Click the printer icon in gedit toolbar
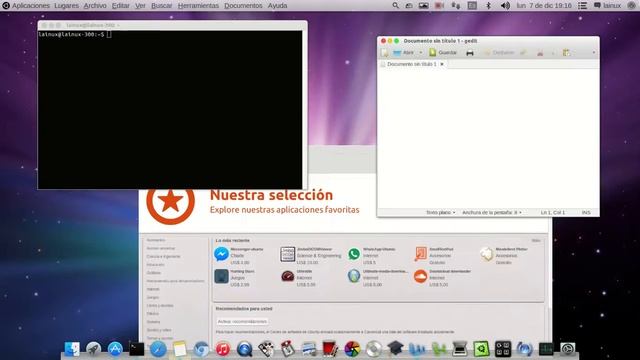Screen dimensions: 640x360 pyautogui.click(x=470, y=53)
